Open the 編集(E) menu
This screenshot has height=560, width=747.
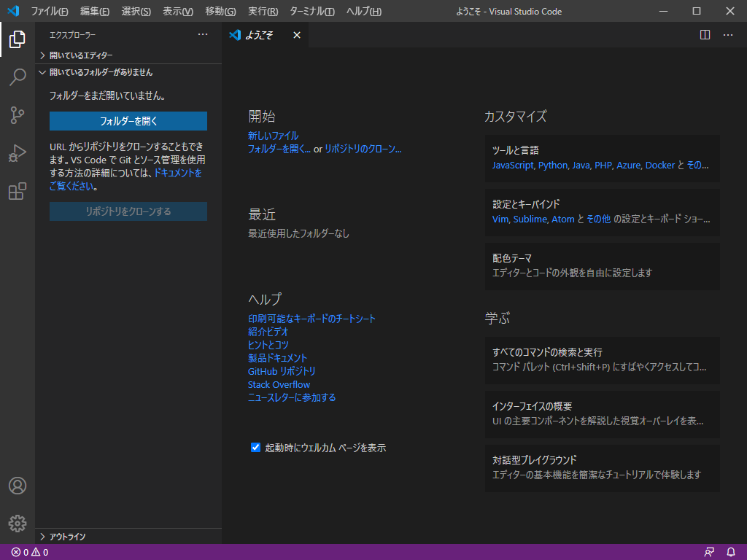[94, 12]
